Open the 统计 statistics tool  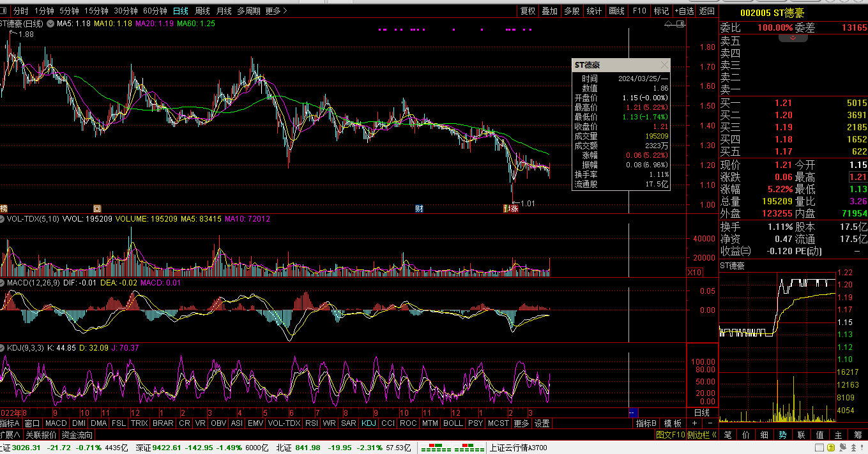(x=594, y=11)
